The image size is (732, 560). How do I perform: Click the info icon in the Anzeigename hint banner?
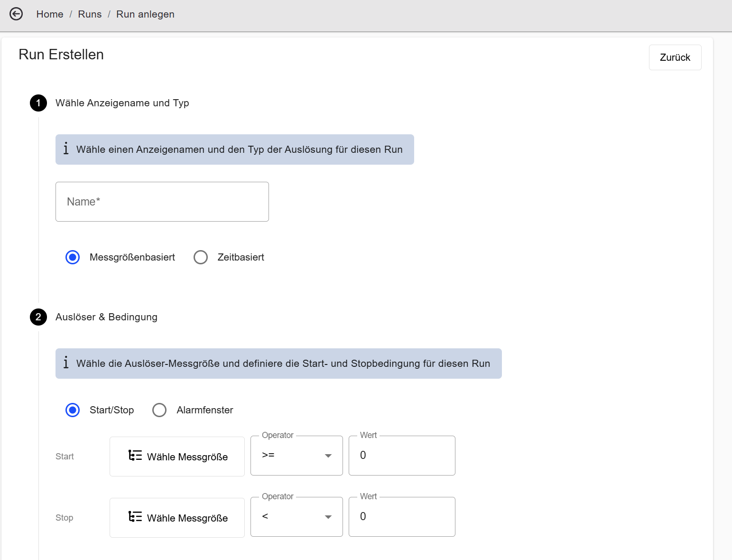click(x=66, y=149)
